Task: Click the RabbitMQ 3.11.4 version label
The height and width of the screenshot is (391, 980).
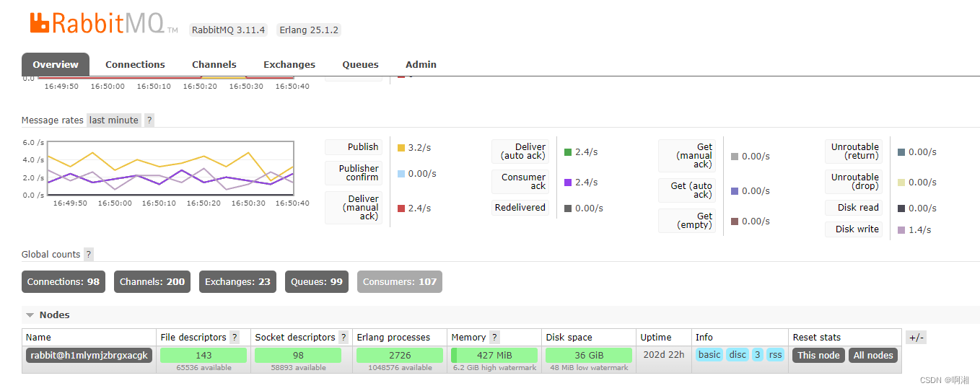Action: click(x=228, y=30)
